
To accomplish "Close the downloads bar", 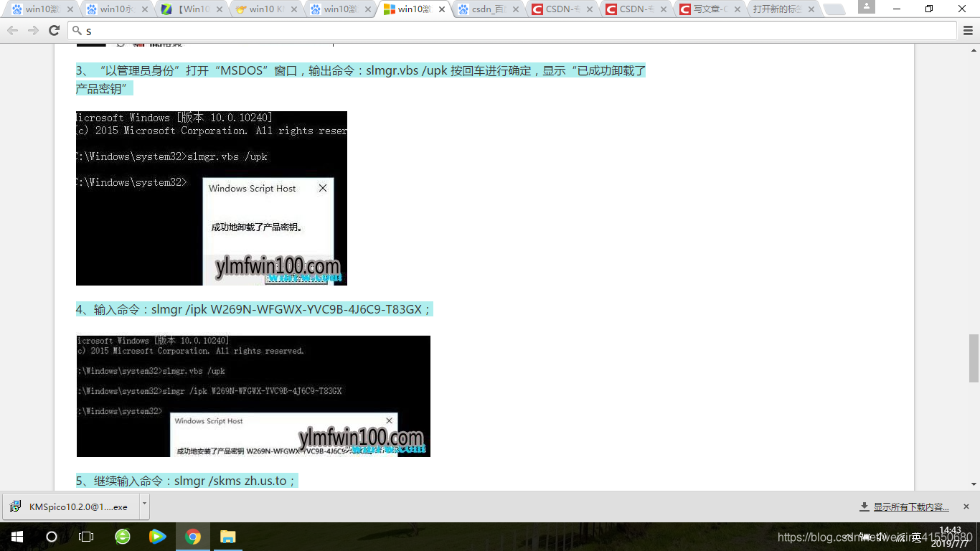I will coord(966,507).
